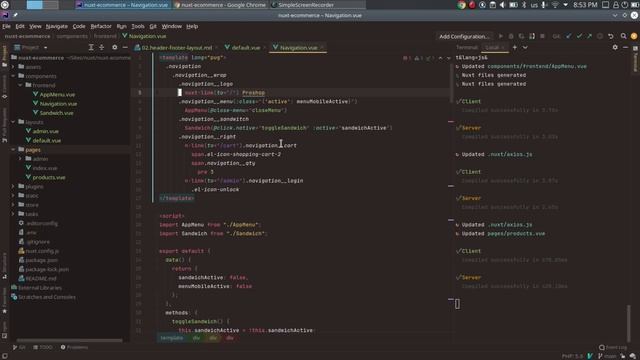
Task: Open the Project view dropdown
Action: click(x=31, y=47)
